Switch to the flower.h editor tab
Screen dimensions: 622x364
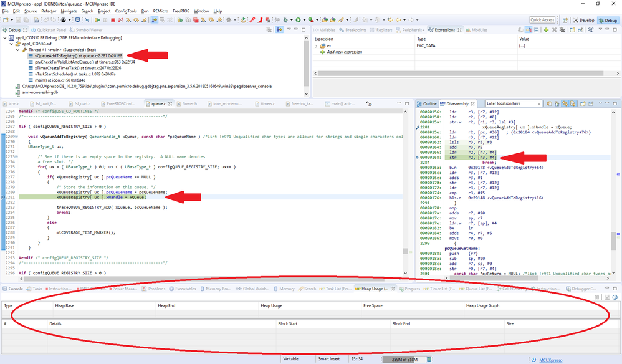click(186, 103)
